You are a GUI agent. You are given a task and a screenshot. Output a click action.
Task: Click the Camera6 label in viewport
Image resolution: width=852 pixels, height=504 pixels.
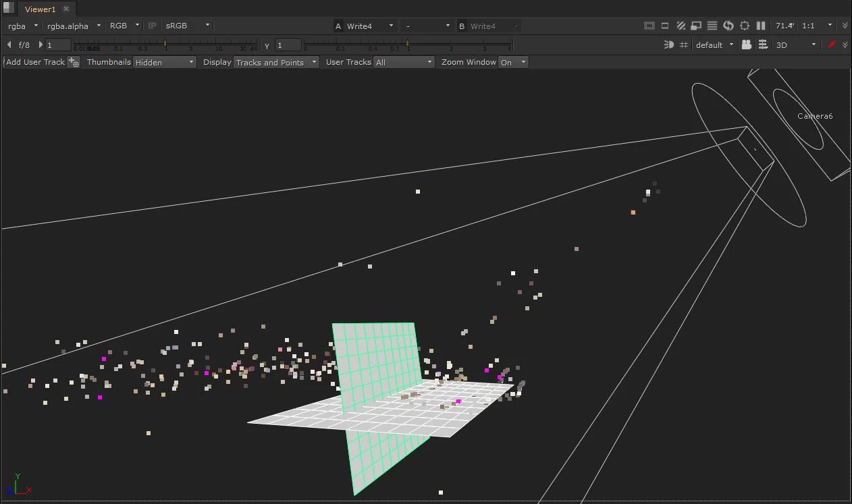(815, 116)
